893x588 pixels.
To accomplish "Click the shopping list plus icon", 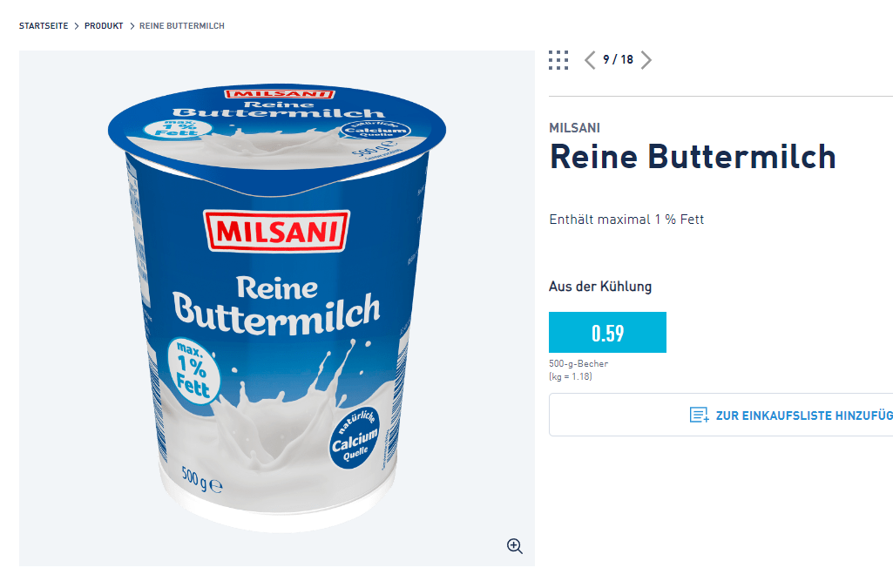I will (699, 416).
